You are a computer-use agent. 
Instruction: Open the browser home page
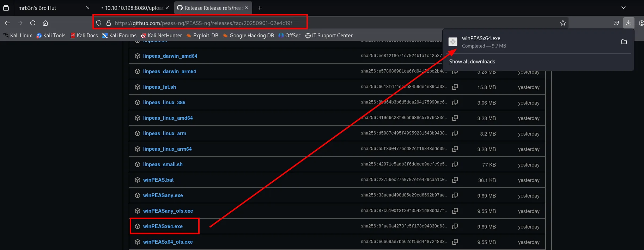[45, 23]
